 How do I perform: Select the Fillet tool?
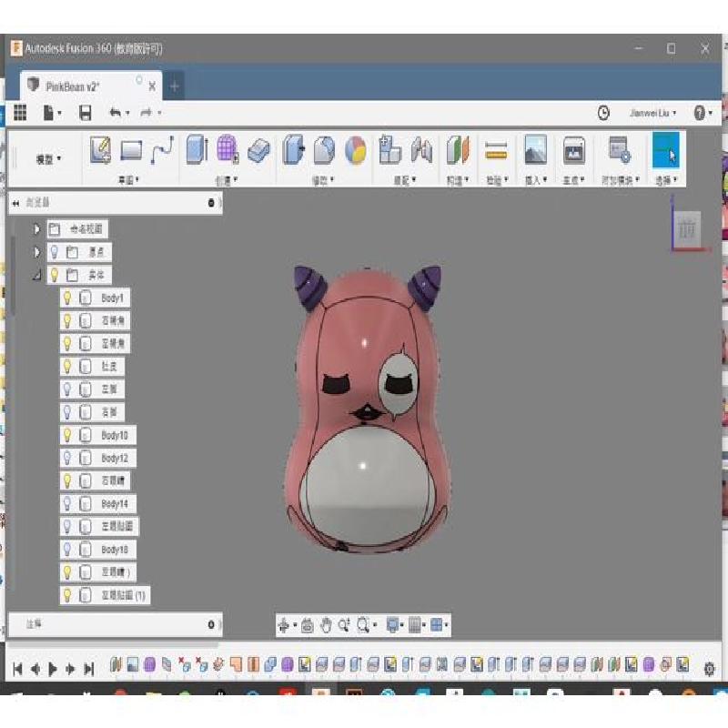pos(324,150)
